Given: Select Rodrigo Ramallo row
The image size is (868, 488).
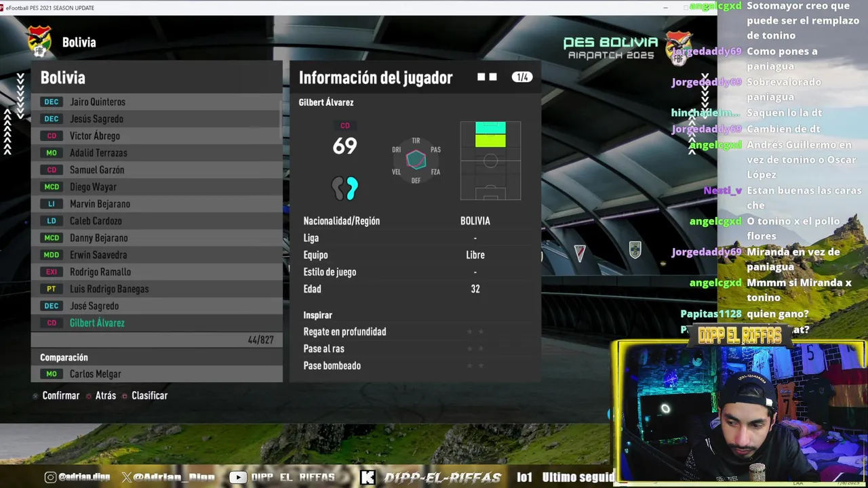Looking at the screenshot, I should click(x=155, y=272).
